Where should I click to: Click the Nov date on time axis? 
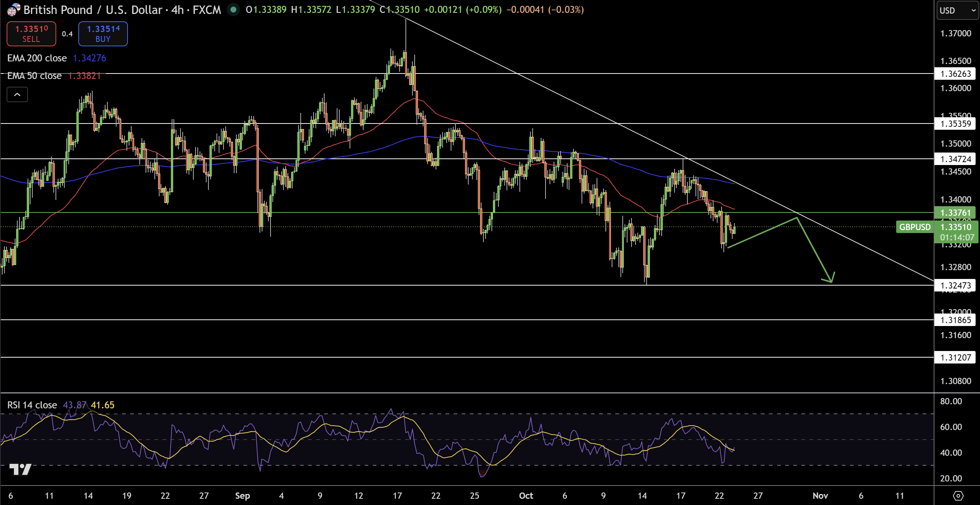[820, 495]
